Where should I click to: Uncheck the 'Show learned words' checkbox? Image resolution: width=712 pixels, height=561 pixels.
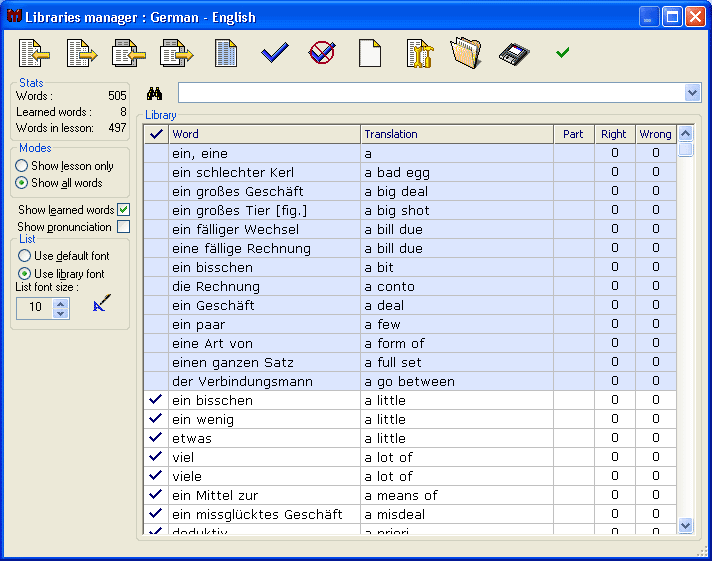(124, 210)
